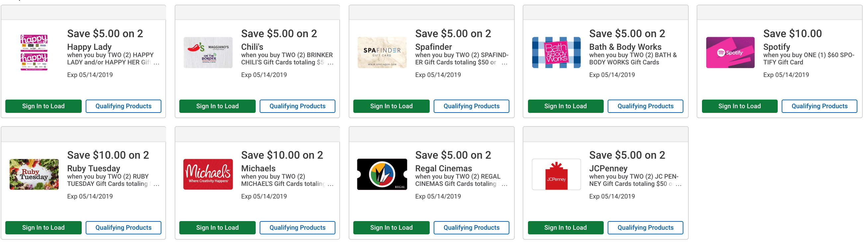Click the Michaels gift card logo
Screen dimensions: 868x243
pos(208,174)
